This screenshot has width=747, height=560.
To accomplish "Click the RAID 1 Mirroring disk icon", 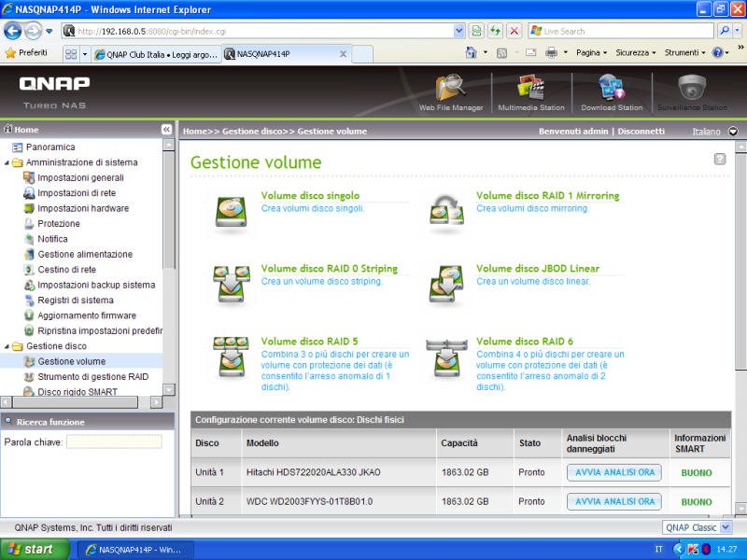I will (445, 209).
